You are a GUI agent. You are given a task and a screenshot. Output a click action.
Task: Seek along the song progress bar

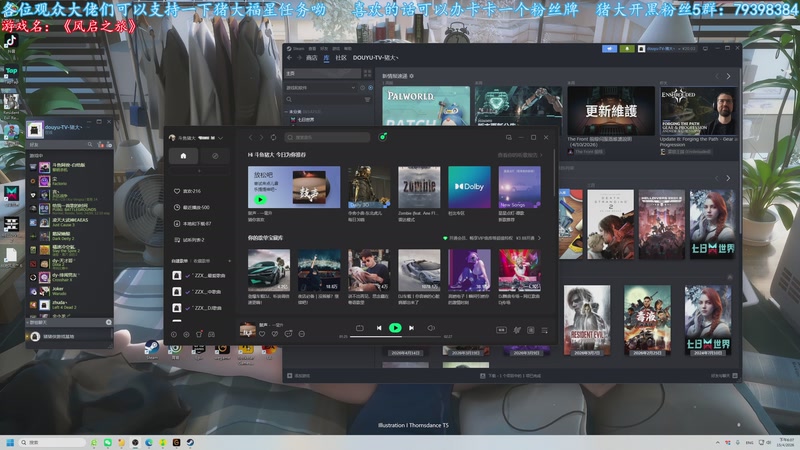pyautogui.click(x=396, y=337)
